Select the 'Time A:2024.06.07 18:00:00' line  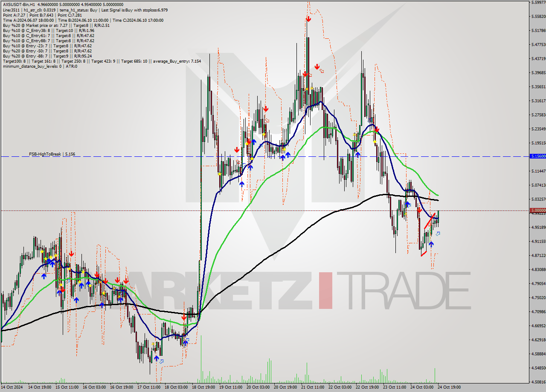pyautogui.click(x=83, y=20)
